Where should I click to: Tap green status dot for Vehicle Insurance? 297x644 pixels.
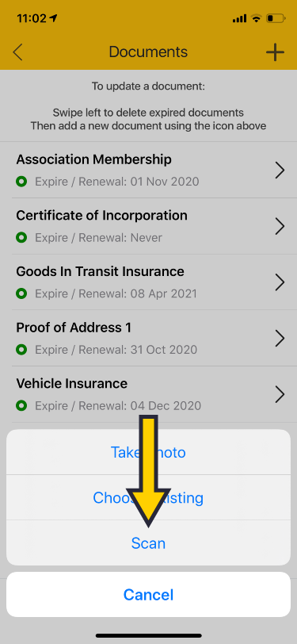tap(21, 406)
